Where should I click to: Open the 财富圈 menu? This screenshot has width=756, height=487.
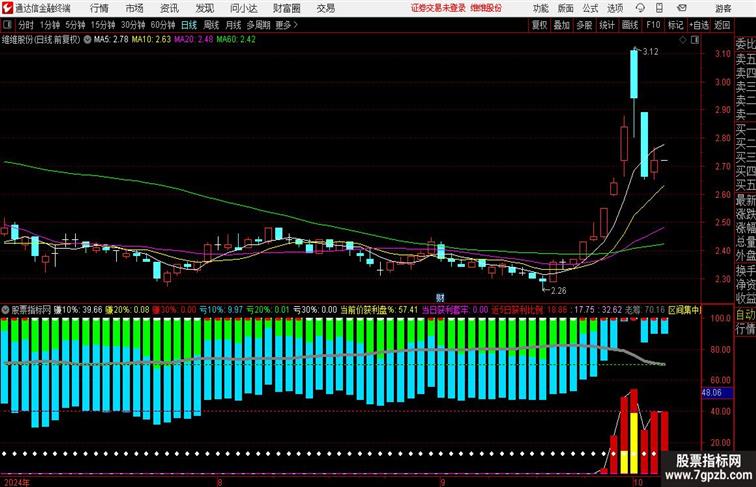[x=286, y=8]
